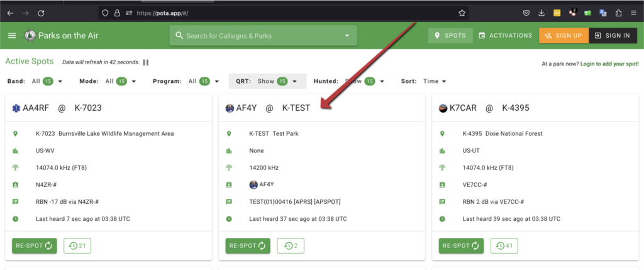Click the Sign In button

coord(613,36)
